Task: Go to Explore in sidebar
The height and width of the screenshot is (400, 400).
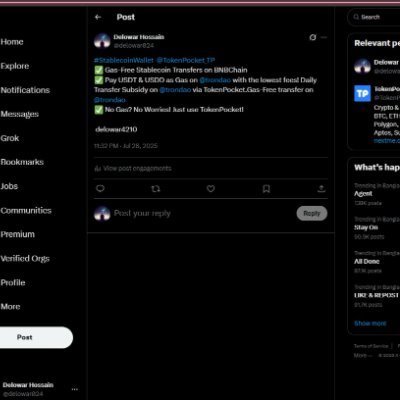Action: pos(15,66)
